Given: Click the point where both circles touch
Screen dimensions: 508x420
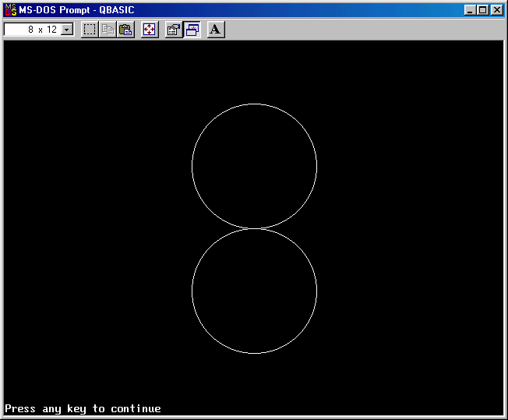Looking at the screenshot, I should coord(254,228).
